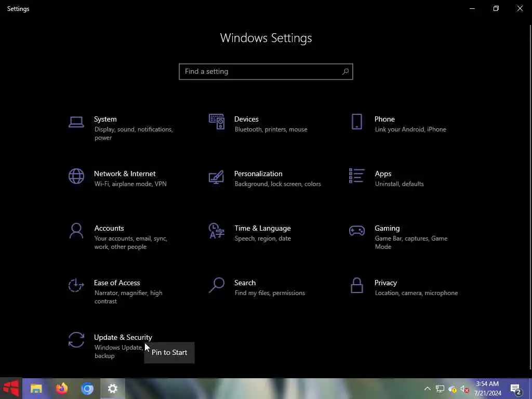
Task: Restore down the Settings window
Action: (x=496, y=8)
